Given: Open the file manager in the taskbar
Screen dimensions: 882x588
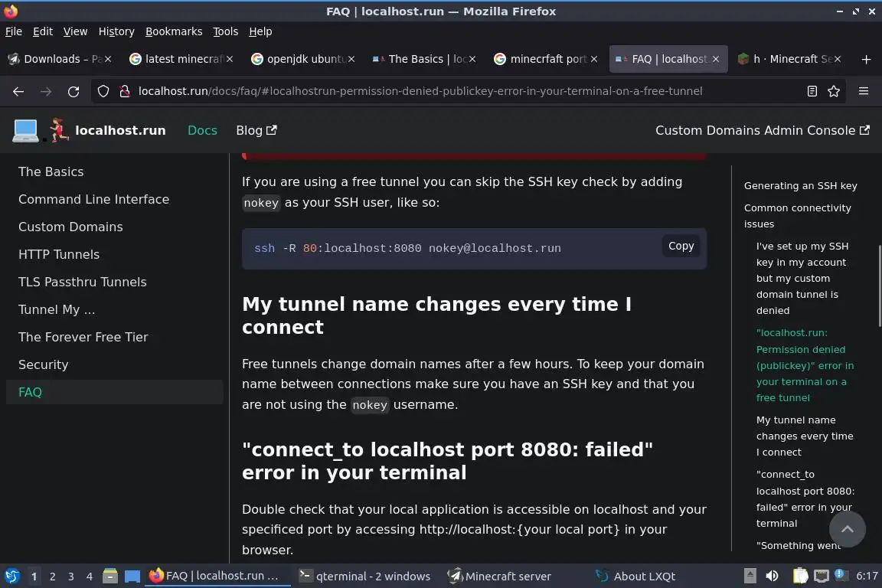Looking at the screenshot, I should [110, 577].
